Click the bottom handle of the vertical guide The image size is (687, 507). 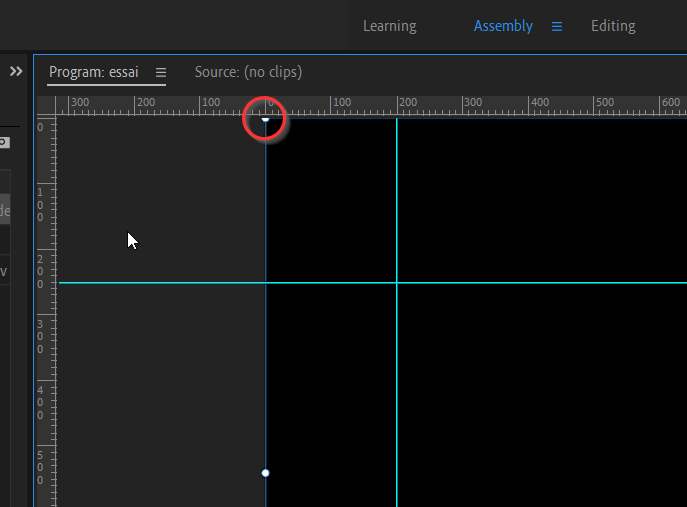pos(266,473)
